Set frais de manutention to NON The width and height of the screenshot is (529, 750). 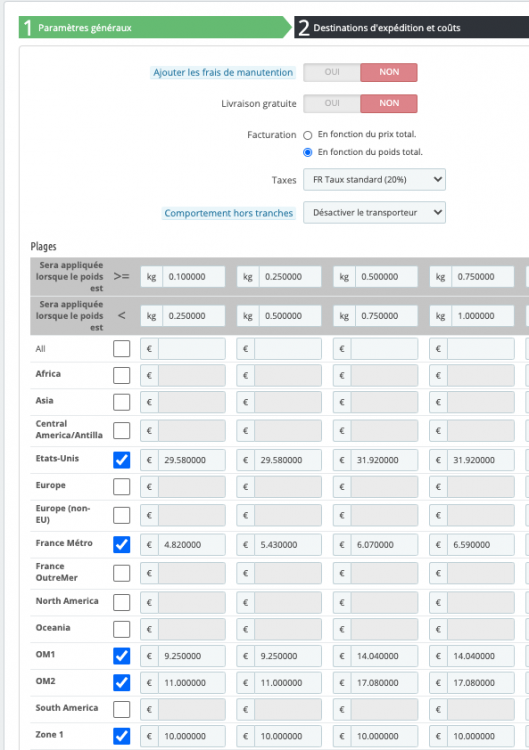(389, 72)
